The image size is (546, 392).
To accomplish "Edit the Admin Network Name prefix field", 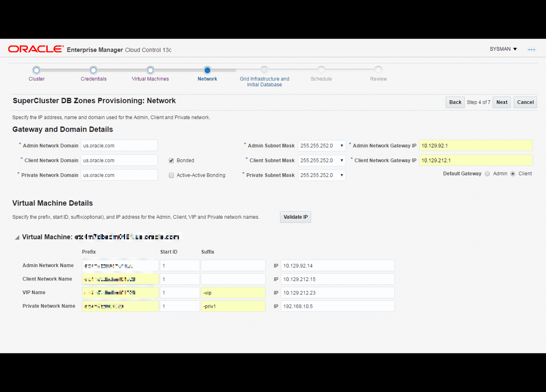I will tap(120, 266).
